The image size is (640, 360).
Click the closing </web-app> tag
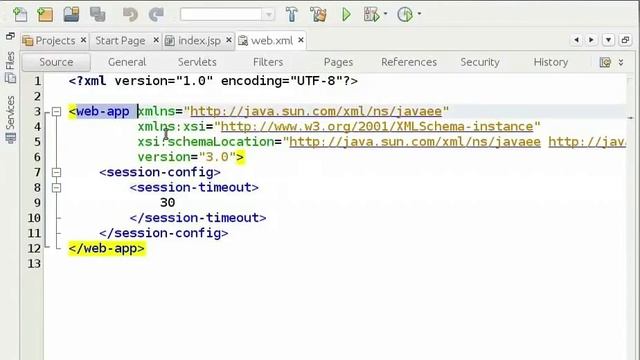[x=107, y=249]
